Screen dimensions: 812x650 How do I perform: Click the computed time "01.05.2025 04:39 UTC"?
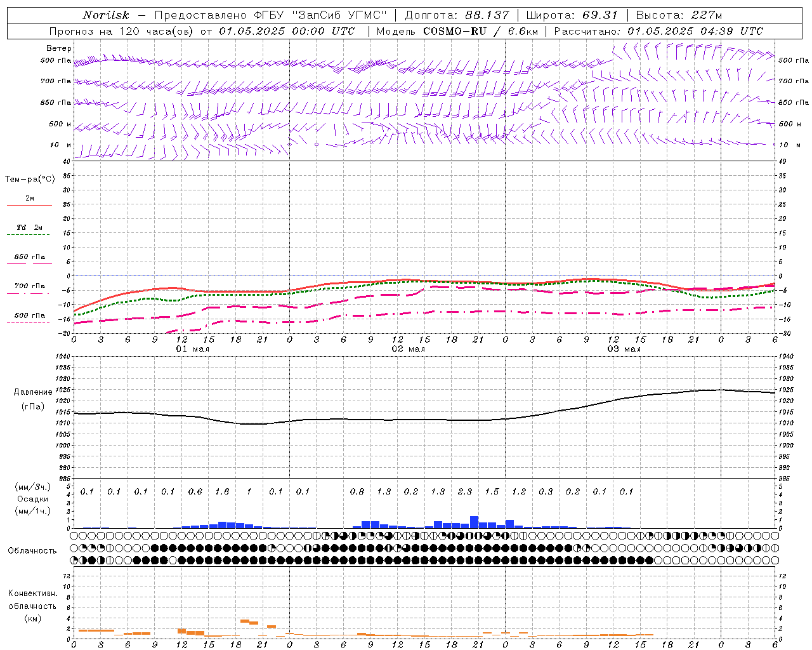(x=695, y=31)
